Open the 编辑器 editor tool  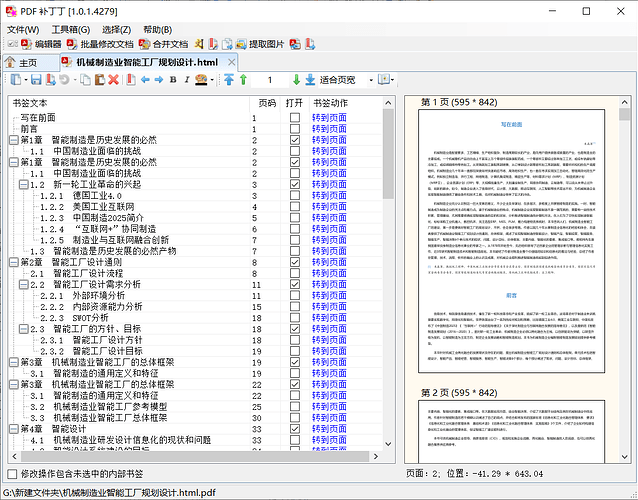point(41,44)
